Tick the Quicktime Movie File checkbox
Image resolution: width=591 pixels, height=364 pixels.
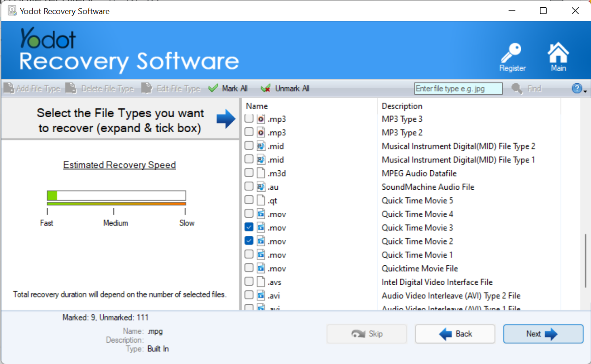(x=249, y=268)
